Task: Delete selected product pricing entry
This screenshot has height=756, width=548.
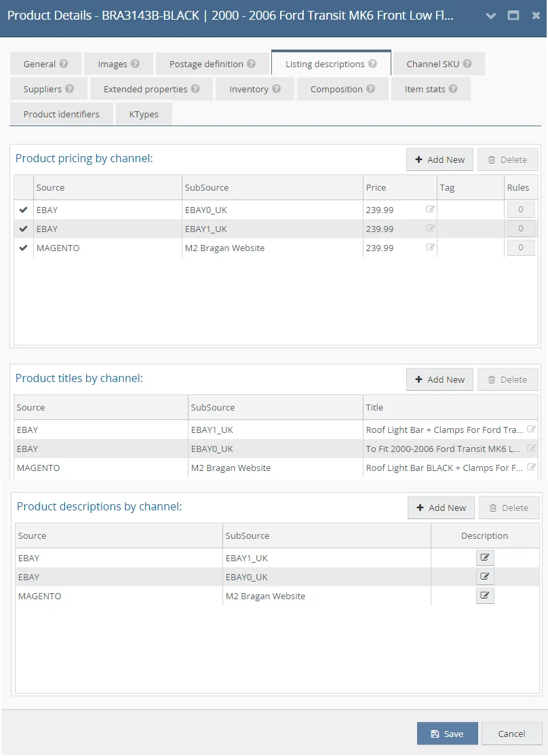Action: (x=507, y=159)
